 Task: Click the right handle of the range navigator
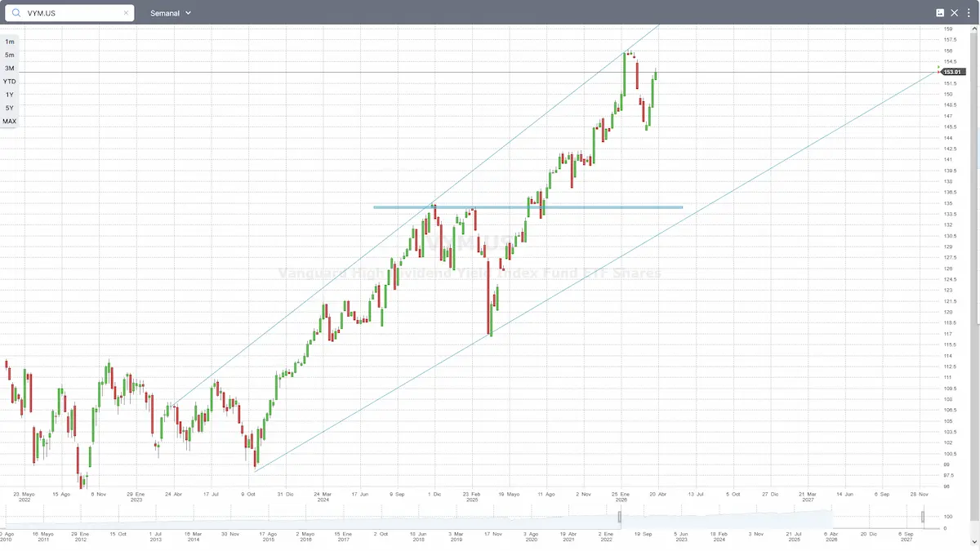[x=923, y=517]
